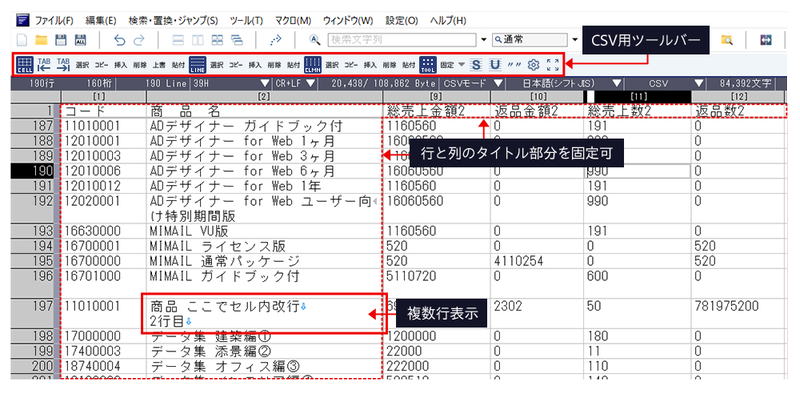Open the ウィンドウ(W) menu

pos(348,20)
